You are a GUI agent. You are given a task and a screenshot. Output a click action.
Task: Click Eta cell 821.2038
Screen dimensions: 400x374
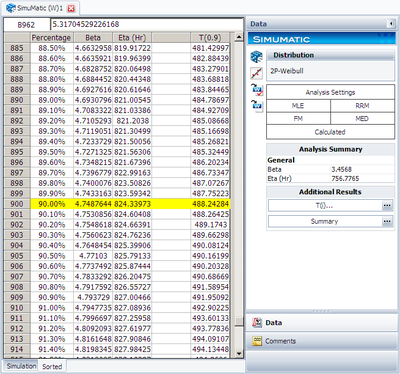coord(132,121)
